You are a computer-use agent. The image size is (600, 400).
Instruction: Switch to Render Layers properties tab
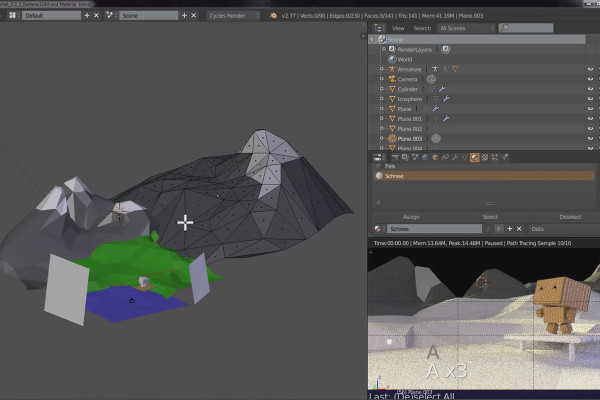tap(405, 157)
